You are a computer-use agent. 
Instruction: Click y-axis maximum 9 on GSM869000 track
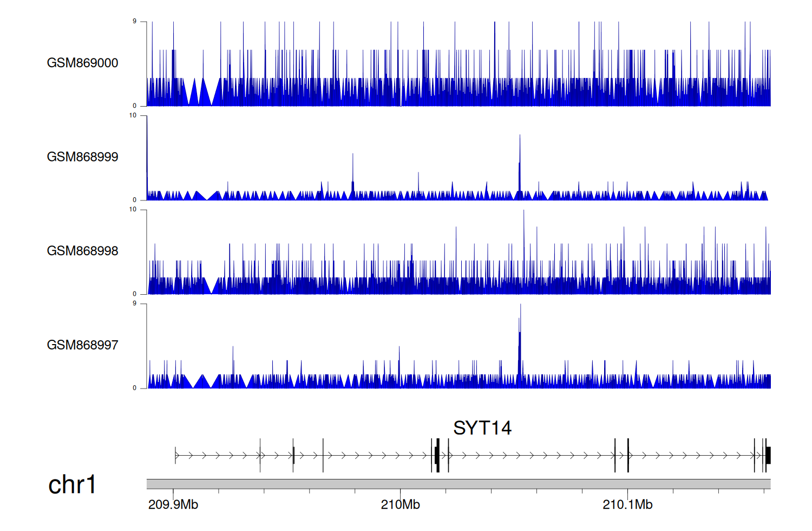134,22
